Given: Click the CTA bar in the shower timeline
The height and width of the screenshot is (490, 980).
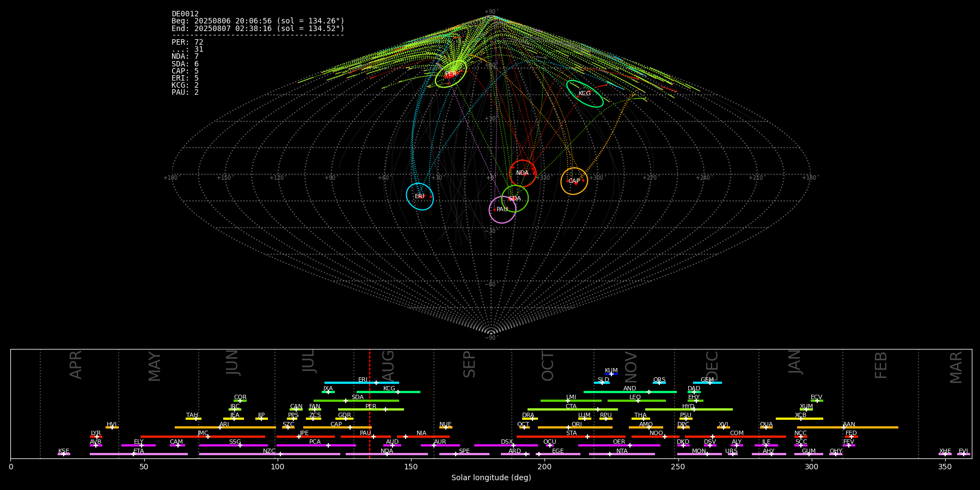Looking at the screenshot, I should point(573,409).
